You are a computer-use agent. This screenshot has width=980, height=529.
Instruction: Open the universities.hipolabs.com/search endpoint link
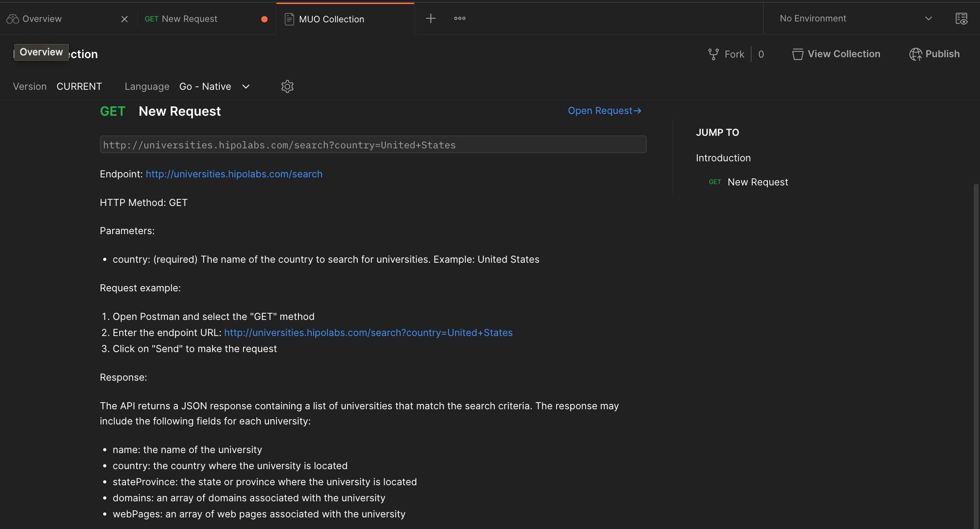(x=234, y=174)
